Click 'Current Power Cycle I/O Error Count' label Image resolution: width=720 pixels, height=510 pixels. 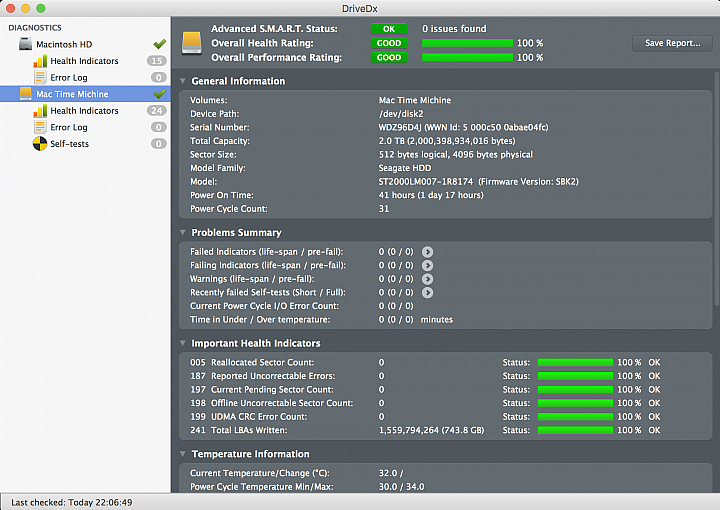264,306
